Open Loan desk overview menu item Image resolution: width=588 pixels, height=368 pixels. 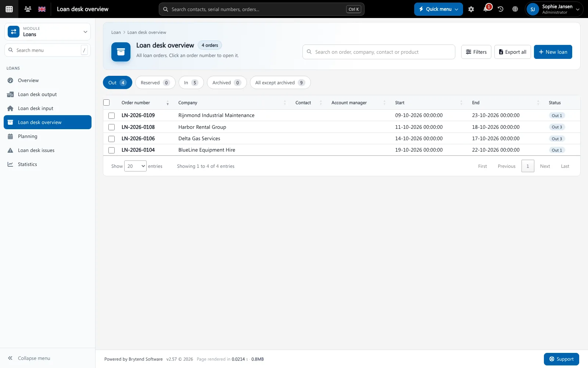(47, 122)
